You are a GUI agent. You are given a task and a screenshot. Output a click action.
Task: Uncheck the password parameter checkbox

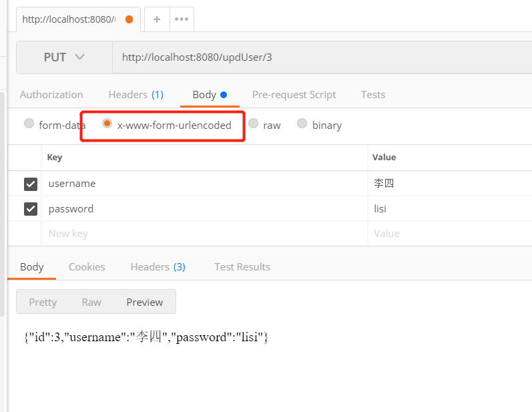pyautogui.click(x=31, y=209)
